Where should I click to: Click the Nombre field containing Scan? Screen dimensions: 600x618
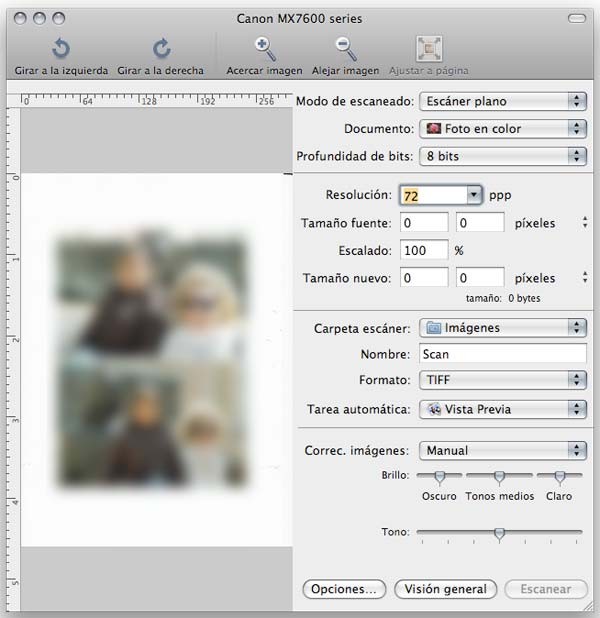pos(503,354)
